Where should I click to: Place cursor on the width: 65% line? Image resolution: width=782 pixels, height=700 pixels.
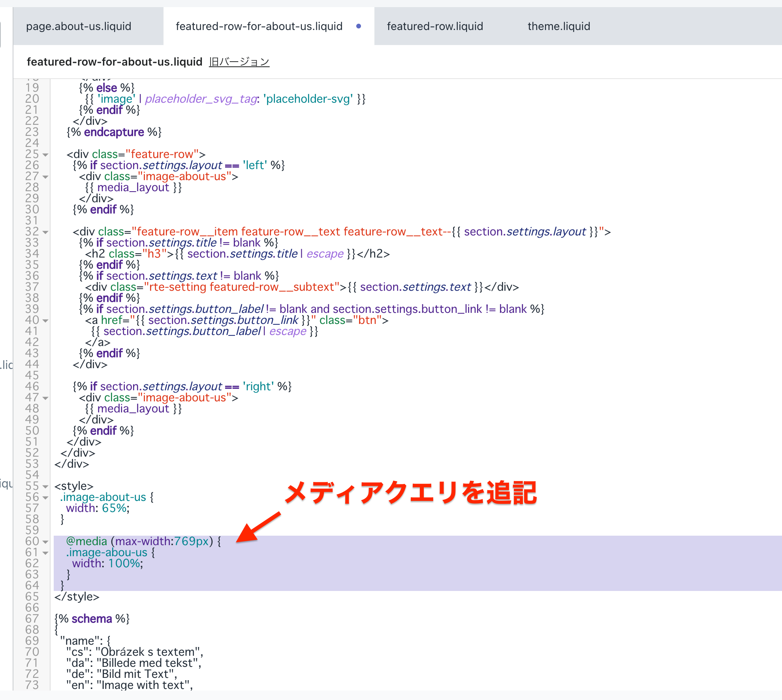[x=98, y=508]
